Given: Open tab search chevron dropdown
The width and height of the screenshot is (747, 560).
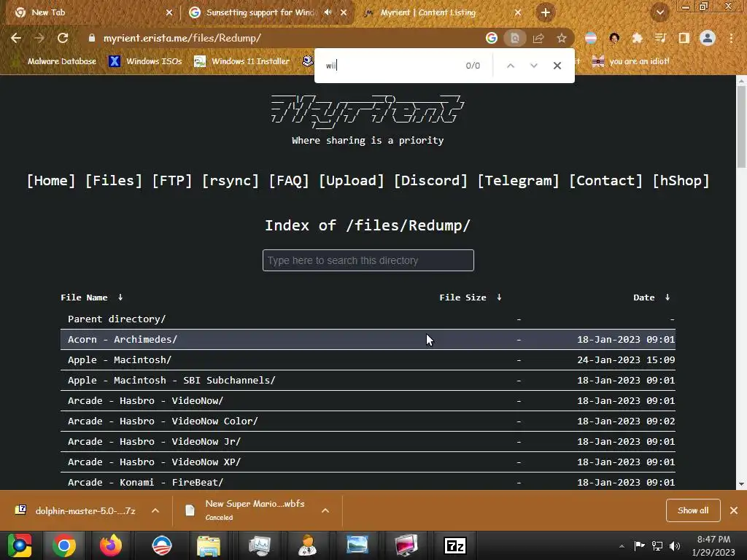Looking at the screenshot, I should (x=659, y=12).
